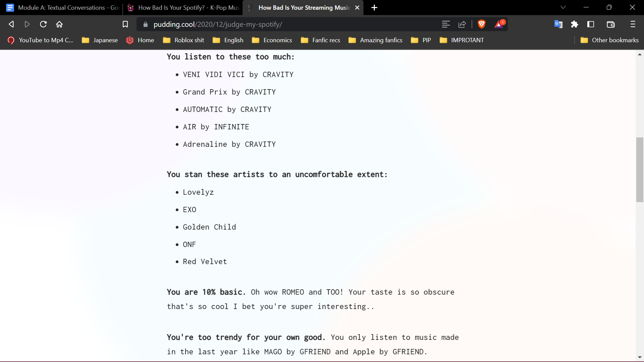The width and height of the screenshot is (644, 362).
Task: Toggle the browser sidebar panel
Action: [x=591, y=24]
